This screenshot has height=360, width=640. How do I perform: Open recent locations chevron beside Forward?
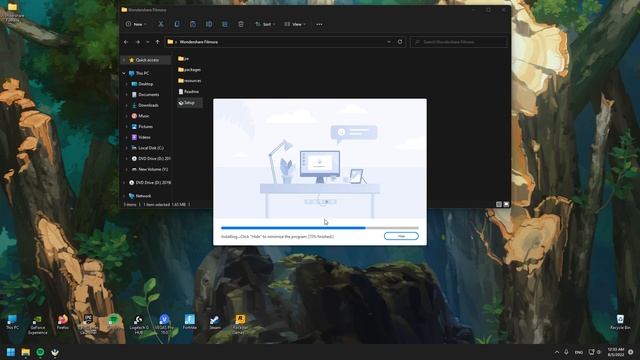[x=148, y=42]
